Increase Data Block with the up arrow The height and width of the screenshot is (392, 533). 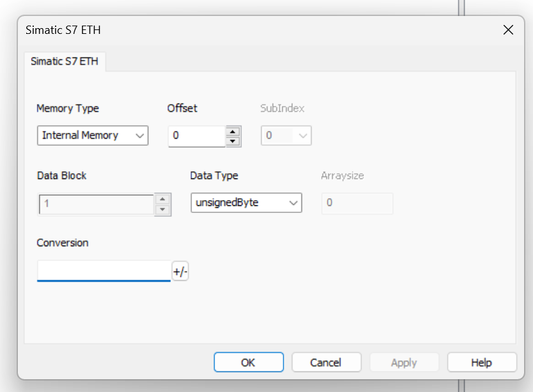[163, 199]
